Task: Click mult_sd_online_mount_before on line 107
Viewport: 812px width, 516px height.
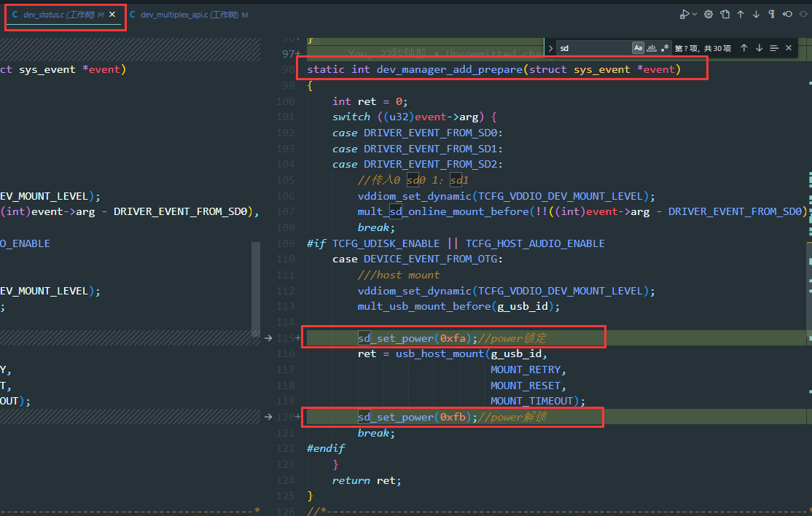Action: coord(443,211)
